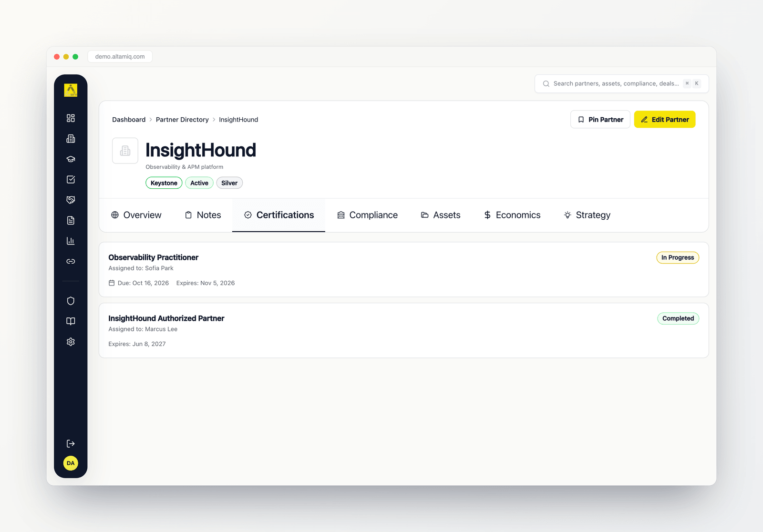Open the shield security icon in sidebar

tap(71, 301)
